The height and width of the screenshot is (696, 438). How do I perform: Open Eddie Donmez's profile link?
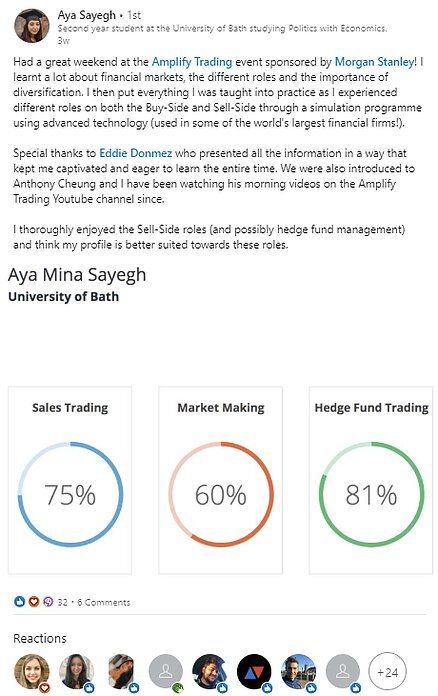[x=135, y=153]
